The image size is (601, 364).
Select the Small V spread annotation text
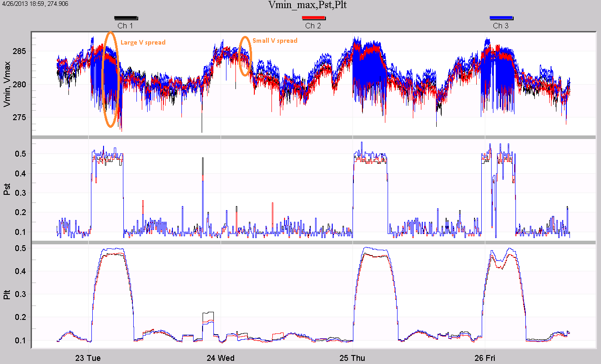pos(275,41)
